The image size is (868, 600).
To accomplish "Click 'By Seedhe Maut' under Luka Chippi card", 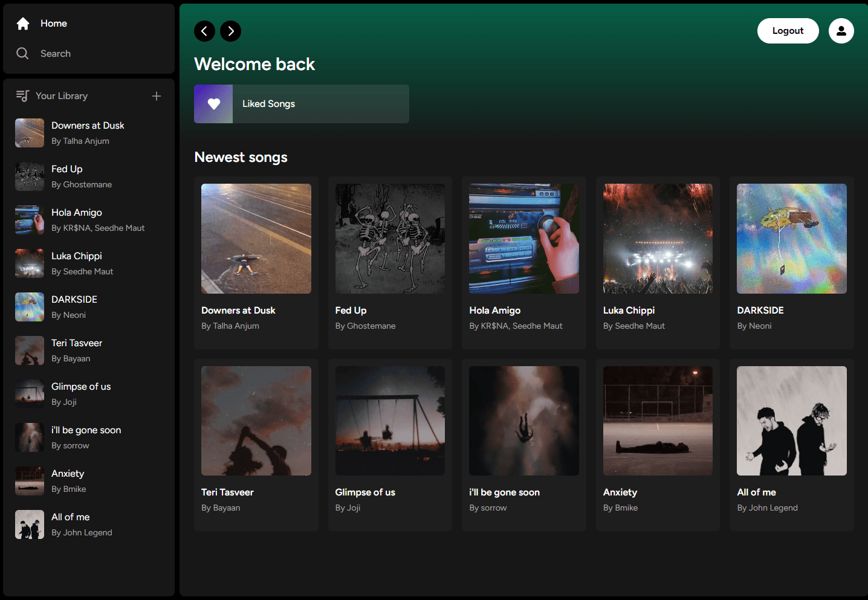I will pos(634,326).
